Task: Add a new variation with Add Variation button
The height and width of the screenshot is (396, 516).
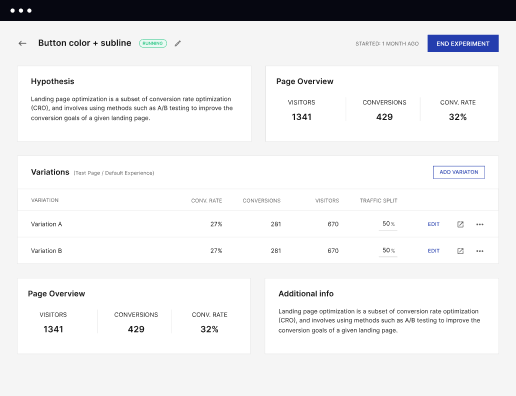Action: pos(459,172)
